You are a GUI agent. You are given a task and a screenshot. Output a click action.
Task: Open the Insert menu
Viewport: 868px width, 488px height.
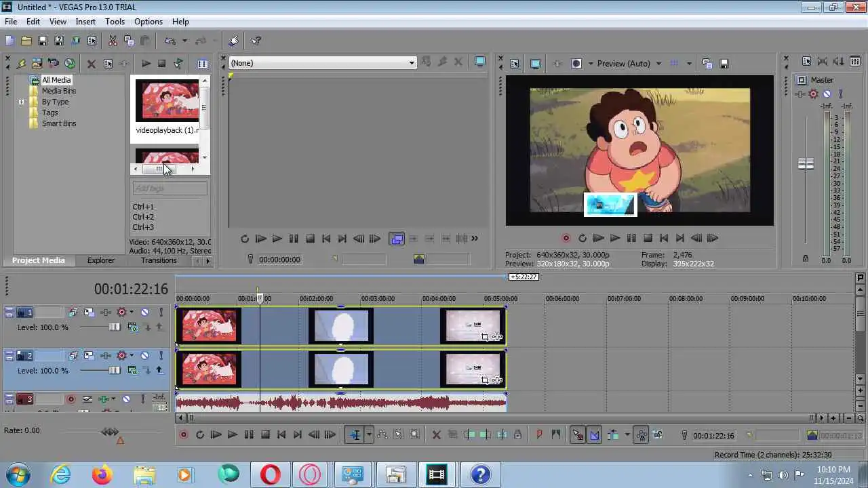85,22
